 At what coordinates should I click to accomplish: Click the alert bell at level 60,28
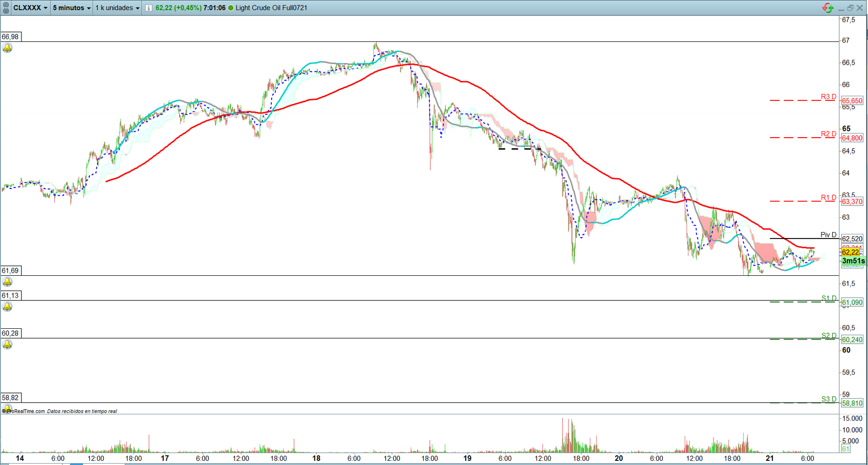pos(7,344)
